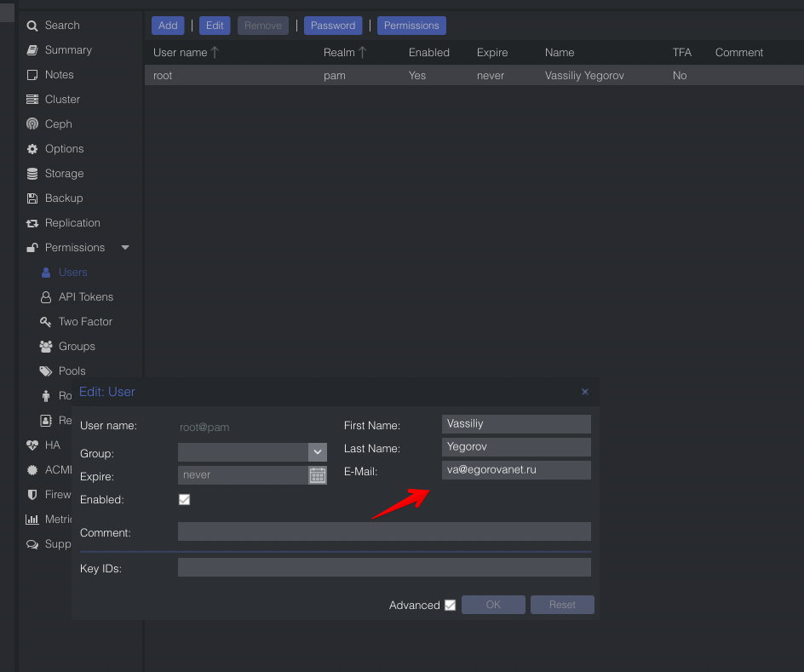The width and height of the screenshot is (804, 672).
Task: Click the Roles figure icon
Action: 46,396
